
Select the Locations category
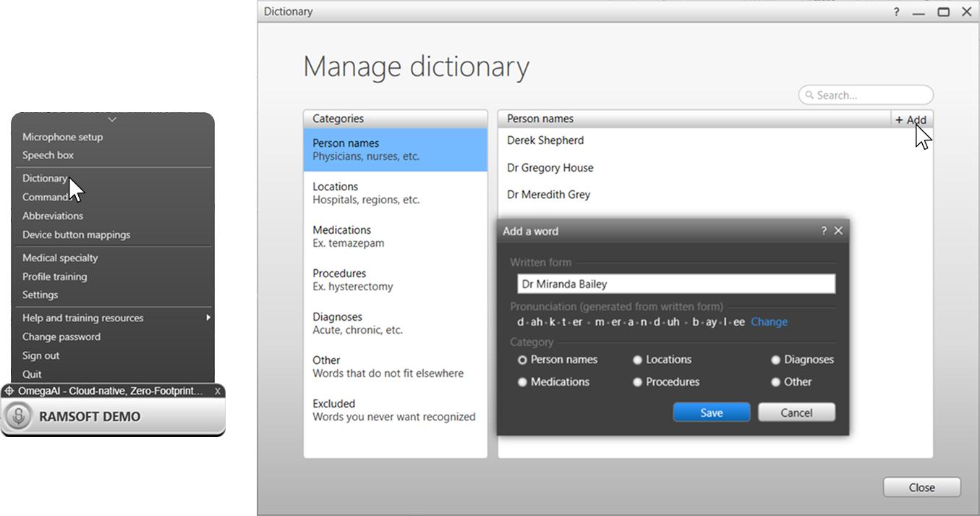coord(396,193)
